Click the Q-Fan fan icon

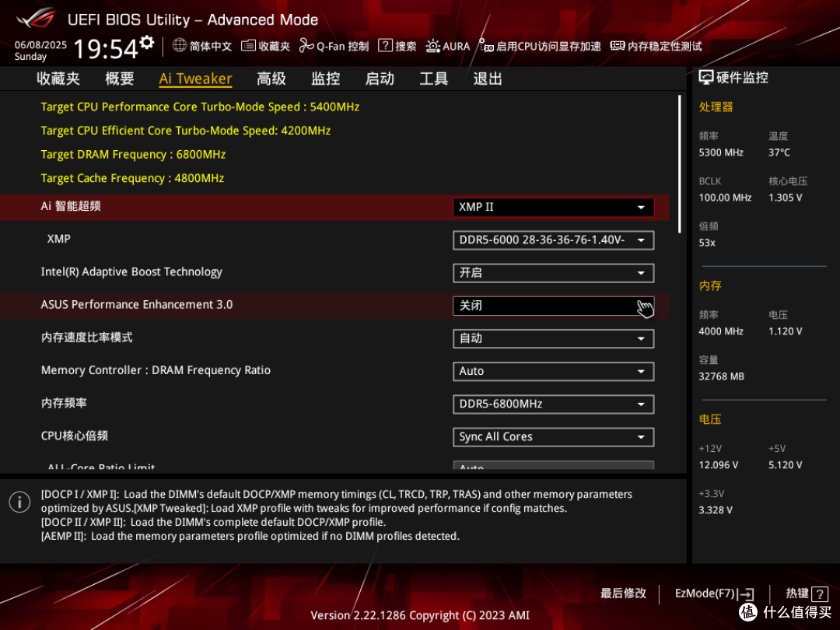pyautogui.click(x=306, y=46)
